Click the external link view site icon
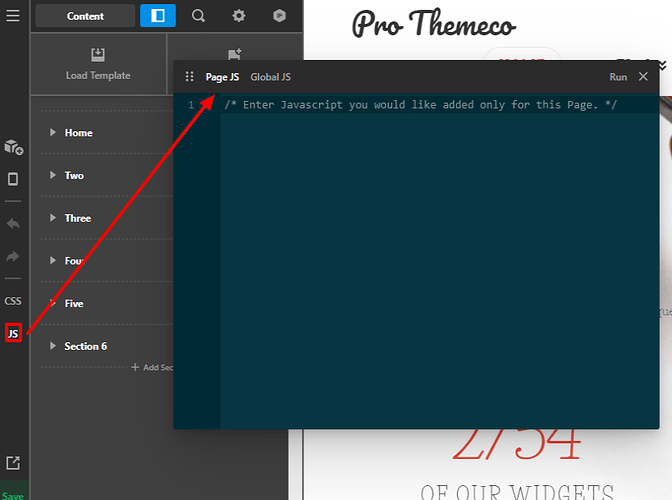 [13, 463]
